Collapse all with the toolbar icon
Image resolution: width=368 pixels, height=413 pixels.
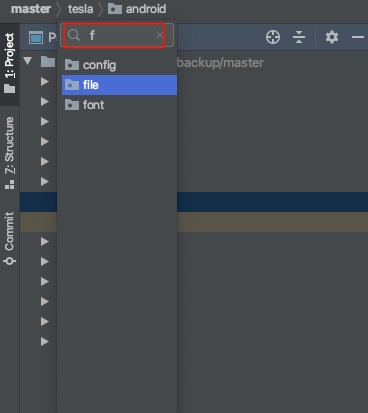point(299,37)
